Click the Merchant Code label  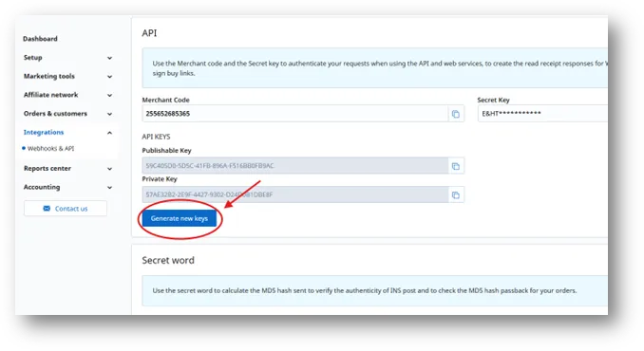[165, 100]
